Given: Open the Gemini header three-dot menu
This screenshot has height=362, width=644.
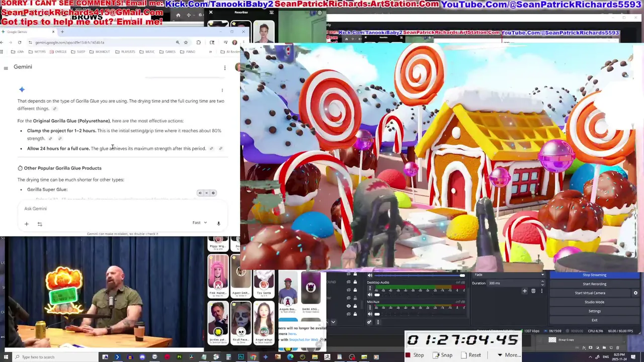Looking at the screenshot, I should click(x=224, y=68).
